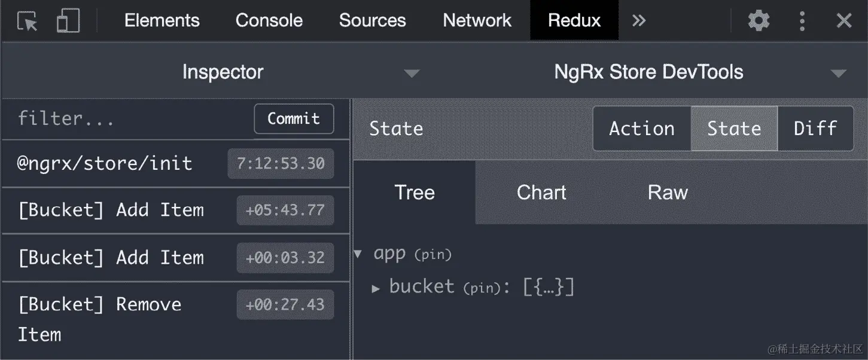The width and height of the screenshot is (868, 360).
Task: Expand the bucket node in state tree
Action: point(377,287)
